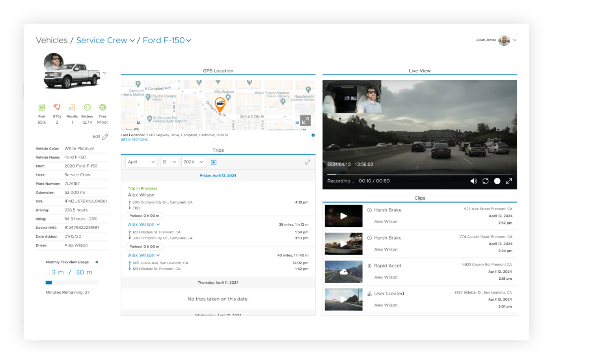611x364 pixels.
Task: Download the Rapid Accel clip from cloud
Action: point(344,272)
